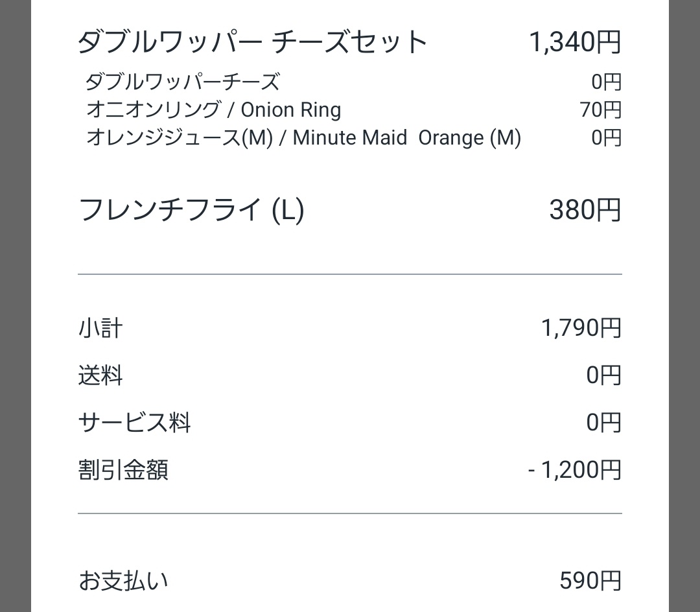Click the 0円 amount in the 送料 row
This screenshot has height=612, width=700.
[603, 375]
